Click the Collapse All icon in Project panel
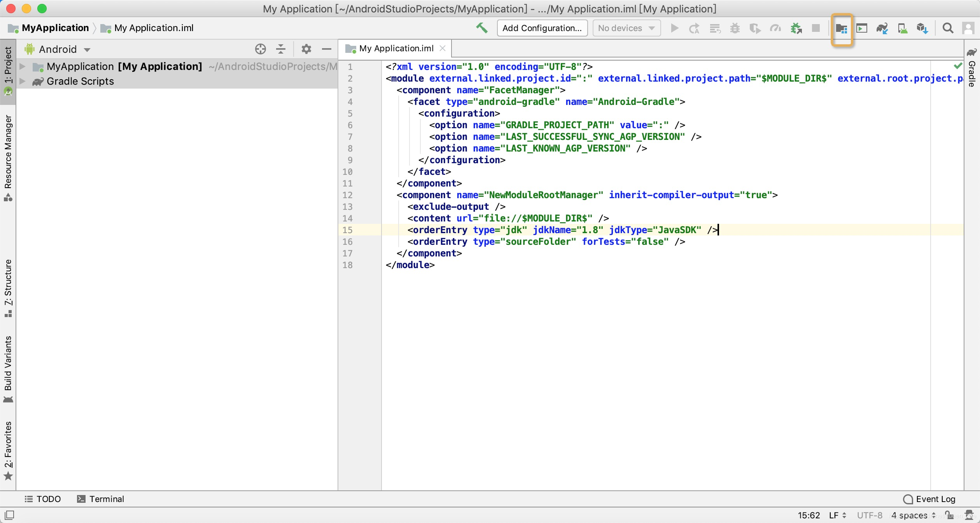Viewport: 980px width, 523px height. pyautogui.click(x=280, y=49)
